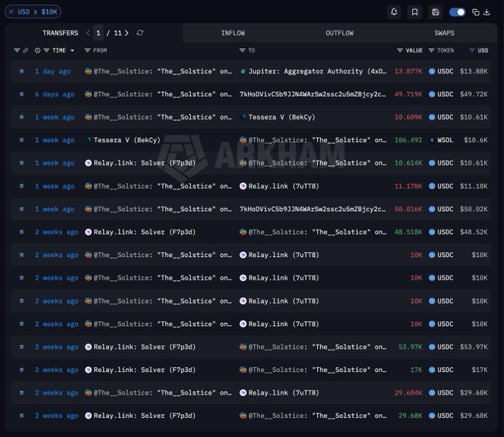
Task: Click the 29.684K value cell
Action: click(x=408, y=393)
